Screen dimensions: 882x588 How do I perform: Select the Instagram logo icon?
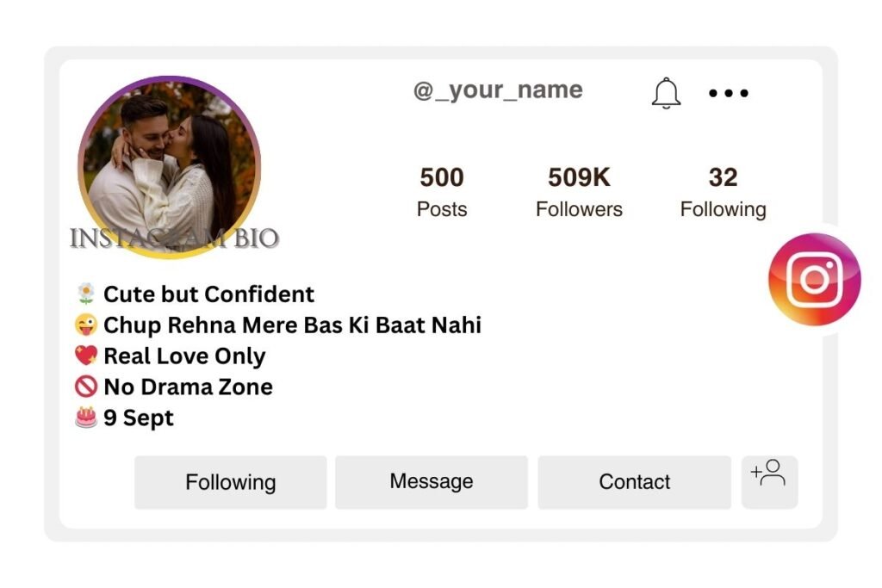(x=815, y=278)
